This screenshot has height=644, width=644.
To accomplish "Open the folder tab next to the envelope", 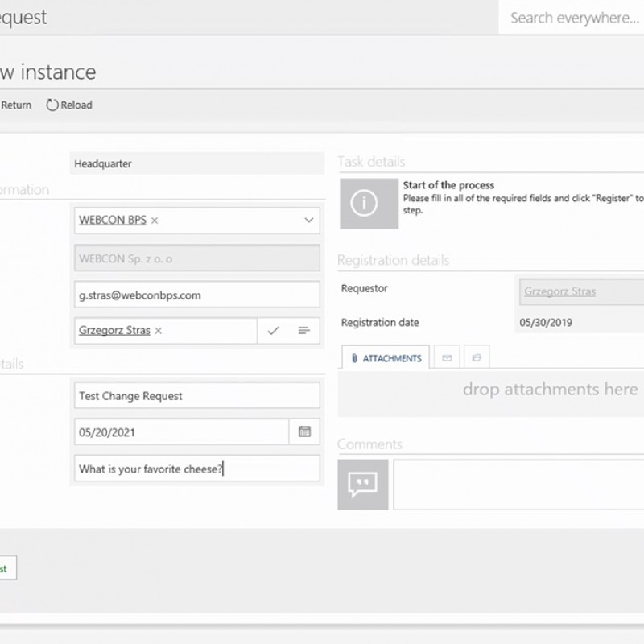I will tap(476, 358).
